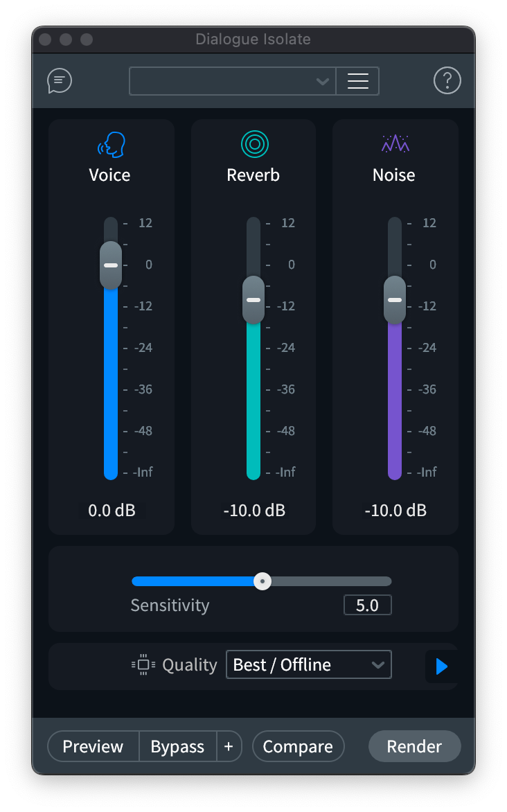This screenshot has height=812, width=507.
Task: Open the Quality Best / Offline dropdown
Action: click(x=308, y=665)
